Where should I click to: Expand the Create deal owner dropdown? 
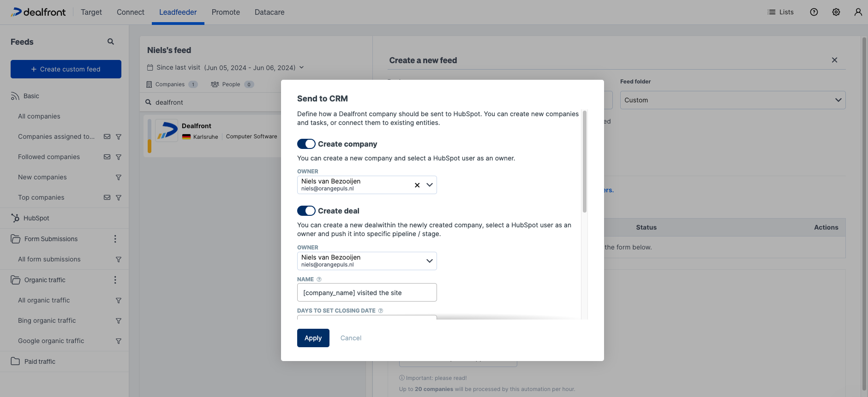(430, 261)
